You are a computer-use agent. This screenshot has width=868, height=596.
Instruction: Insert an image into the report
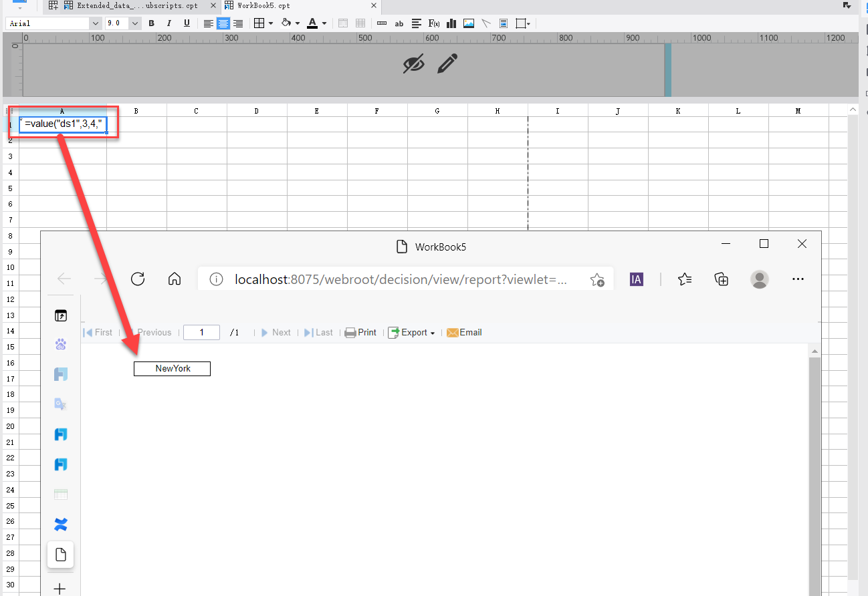(468, 23)
